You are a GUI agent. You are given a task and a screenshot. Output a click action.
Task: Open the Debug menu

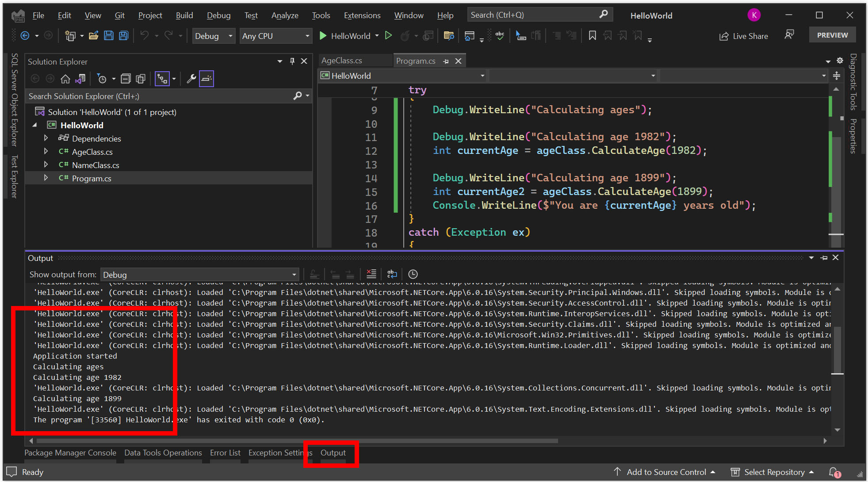[218, 15]
